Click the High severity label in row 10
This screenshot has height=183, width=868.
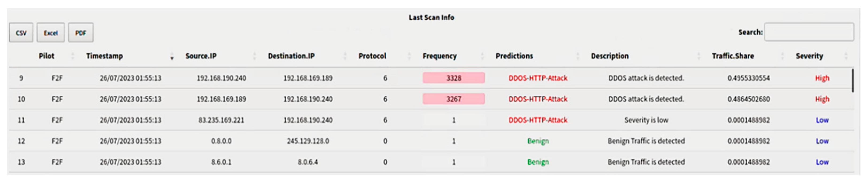tap(822, 99)
